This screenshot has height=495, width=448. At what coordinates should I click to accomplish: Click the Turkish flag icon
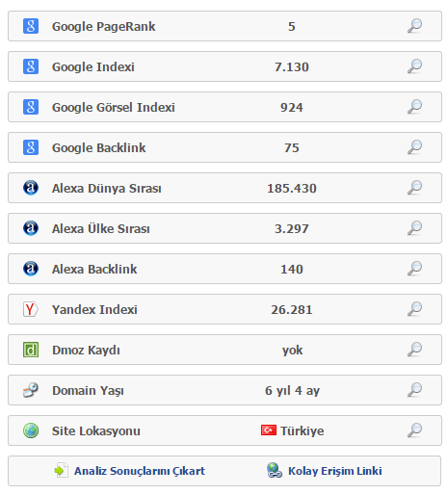click(x=269, y=430)
